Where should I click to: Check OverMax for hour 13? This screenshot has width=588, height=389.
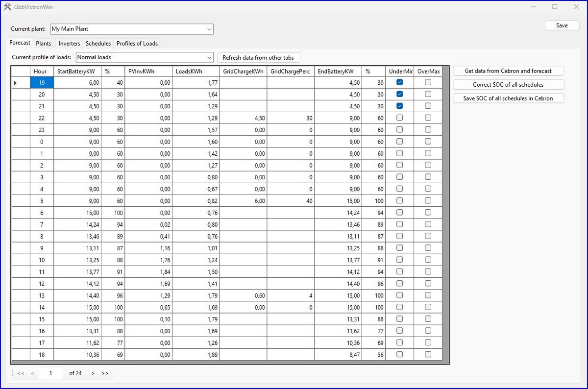pos(428,295)
